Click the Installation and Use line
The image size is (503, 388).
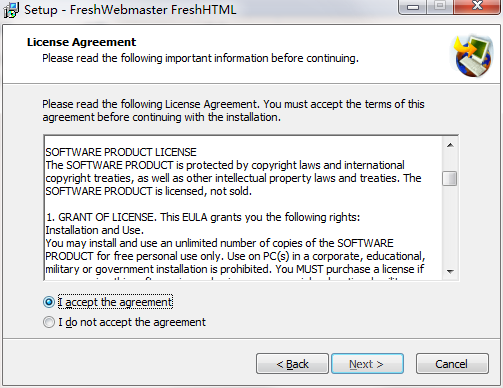(95, 230)
